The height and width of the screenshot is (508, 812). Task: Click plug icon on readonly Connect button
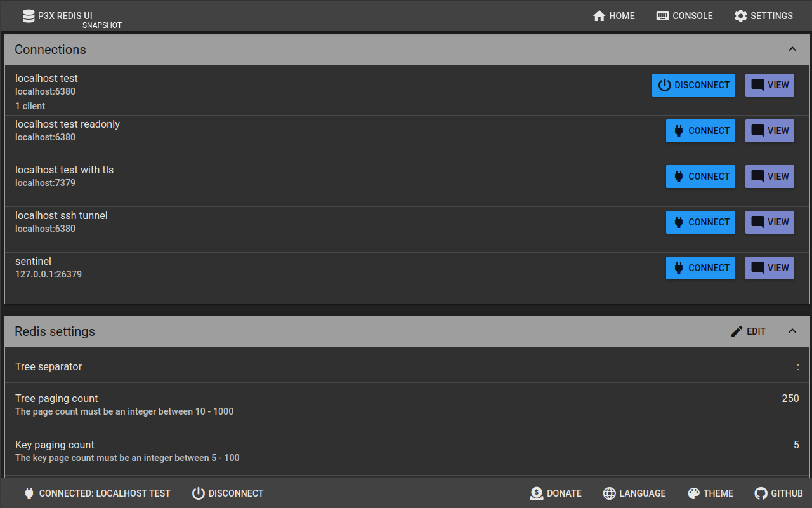click(x=678, y=131)
